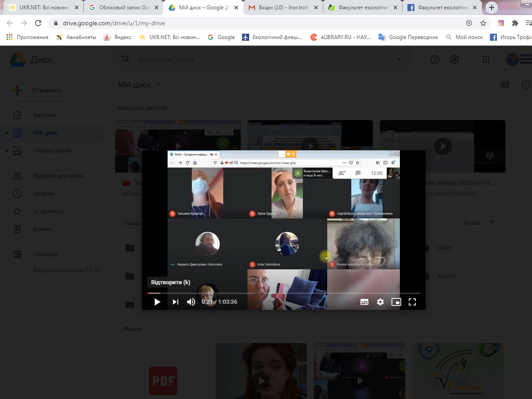Screen dimensions: 532x399
Task: Open the 'Яндекс' bookmark
Action: click(117, 37)
